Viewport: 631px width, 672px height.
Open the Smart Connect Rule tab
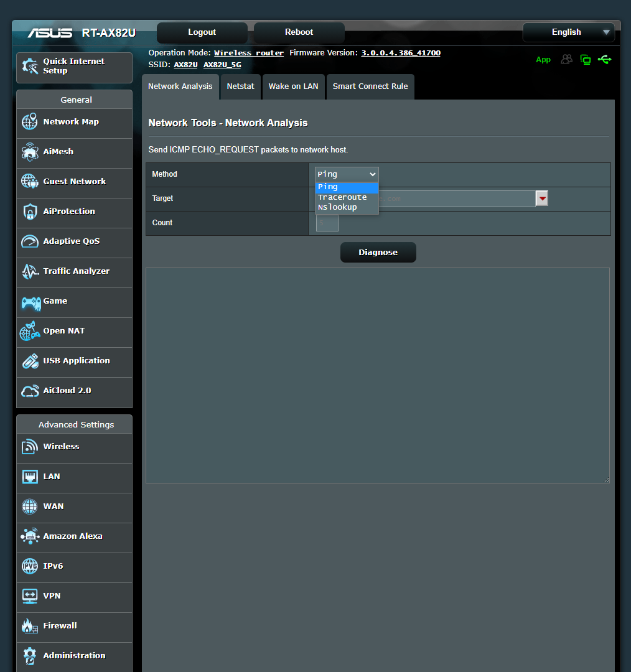tap(370, 86)
